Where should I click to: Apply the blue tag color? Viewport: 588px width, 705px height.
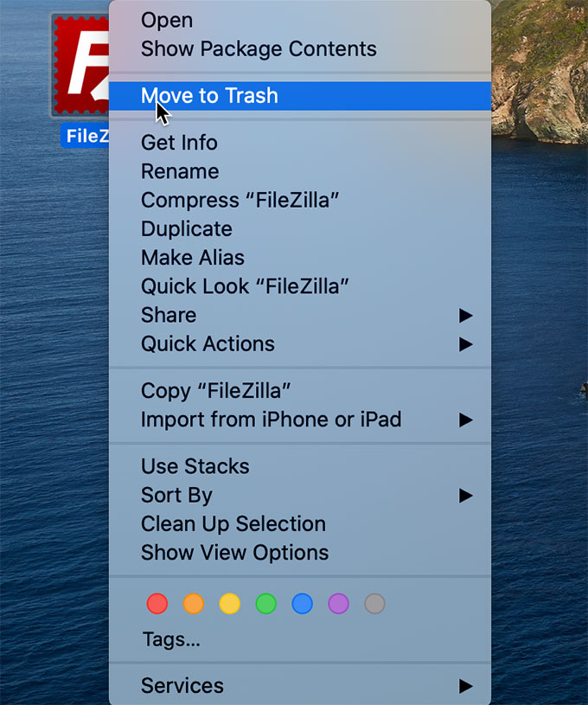(302, 604)
